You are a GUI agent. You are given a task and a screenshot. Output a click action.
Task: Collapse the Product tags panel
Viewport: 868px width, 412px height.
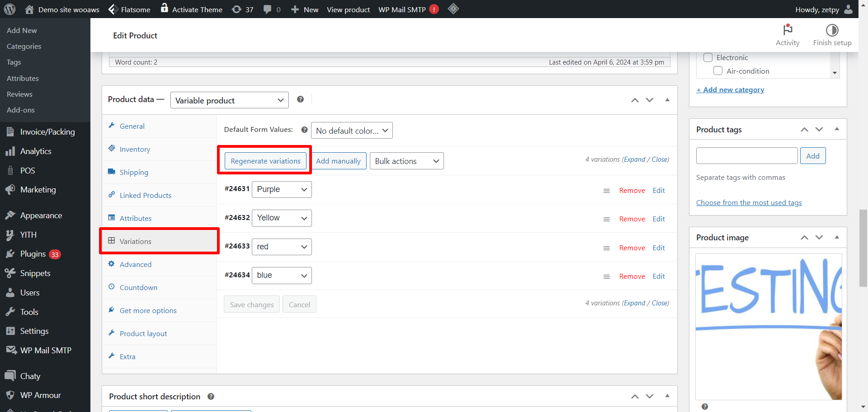pos(837,129)
